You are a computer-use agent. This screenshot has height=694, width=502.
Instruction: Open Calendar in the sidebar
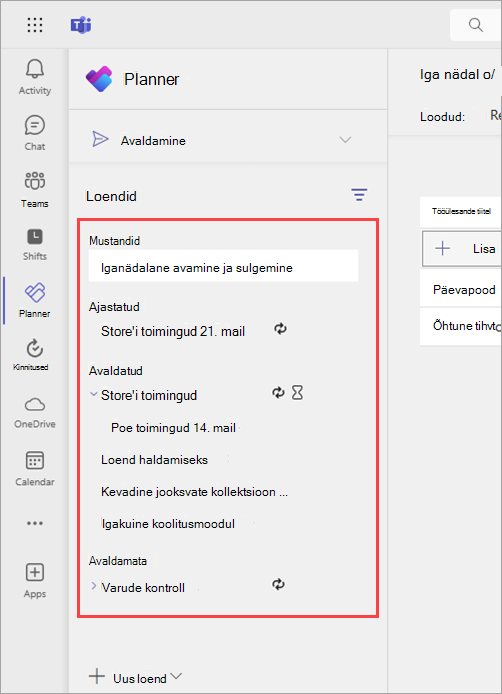(35, 469)
